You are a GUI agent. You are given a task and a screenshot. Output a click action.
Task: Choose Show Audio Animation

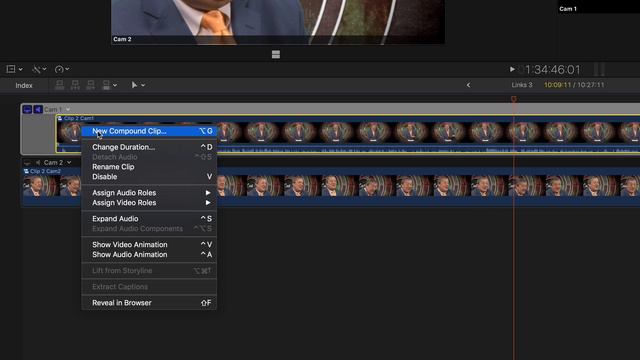pos(149,254)
